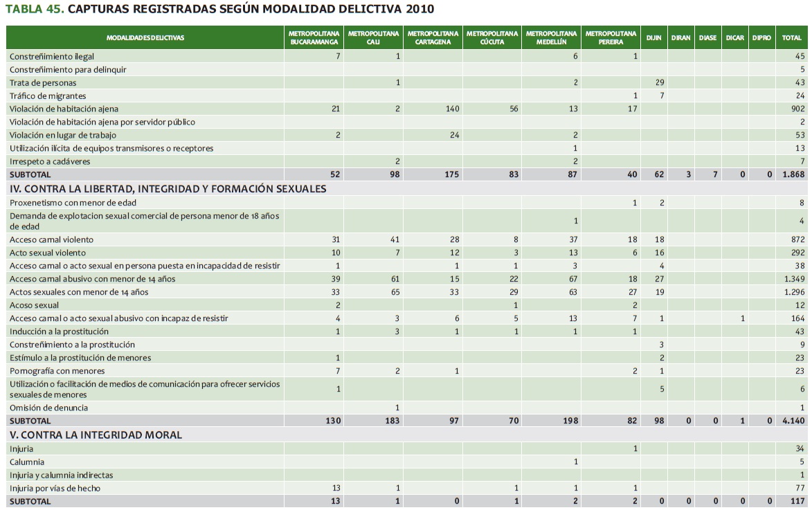Click the METROPOLITANA BUCARAMANGA column header
Viewport: 812px width, 510px height.
coord(314,37)
